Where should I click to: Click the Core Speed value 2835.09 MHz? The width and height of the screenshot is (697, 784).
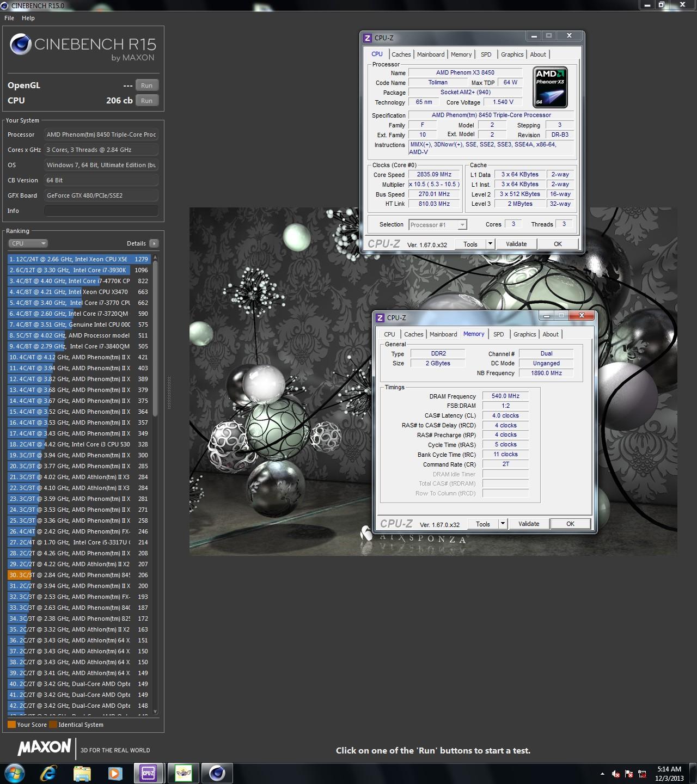[x=434, y=175]
